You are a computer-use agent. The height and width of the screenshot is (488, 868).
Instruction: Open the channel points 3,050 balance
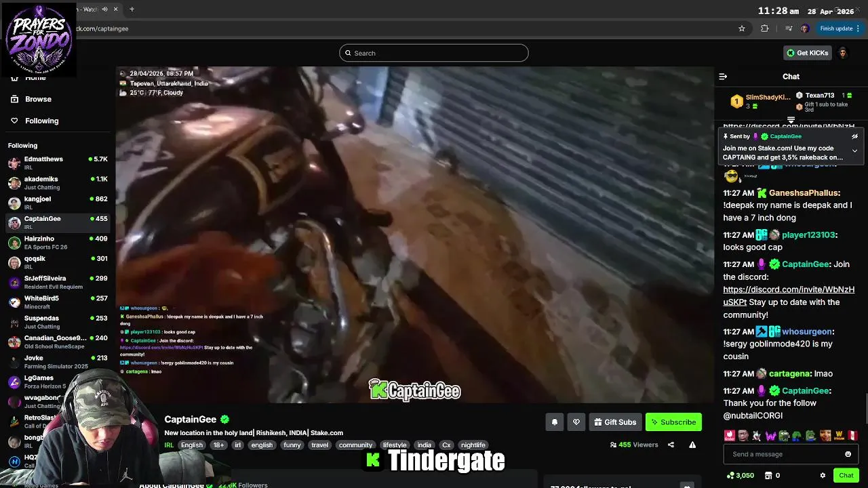tap(741, 476)
